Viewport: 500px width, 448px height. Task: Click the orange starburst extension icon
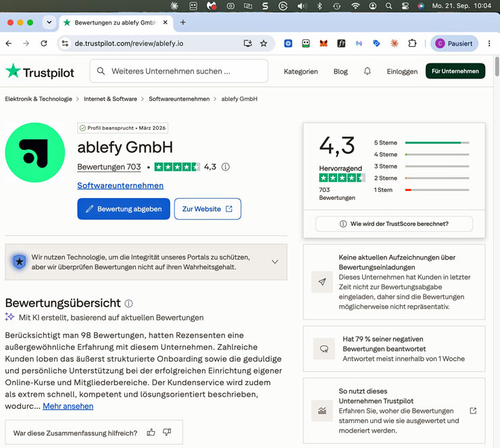(395, 43)
